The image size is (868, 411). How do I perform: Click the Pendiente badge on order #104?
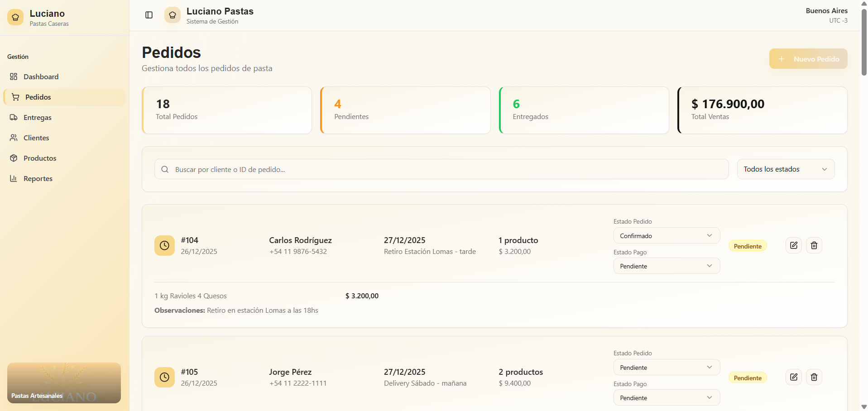point(748,246)
